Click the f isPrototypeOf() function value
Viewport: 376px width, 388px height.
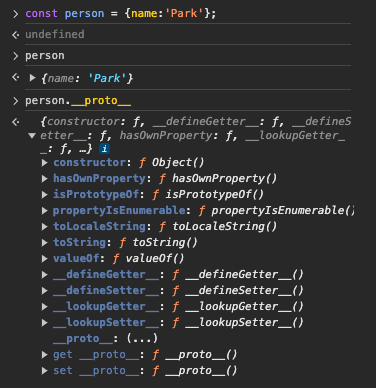tap(208, 195)
